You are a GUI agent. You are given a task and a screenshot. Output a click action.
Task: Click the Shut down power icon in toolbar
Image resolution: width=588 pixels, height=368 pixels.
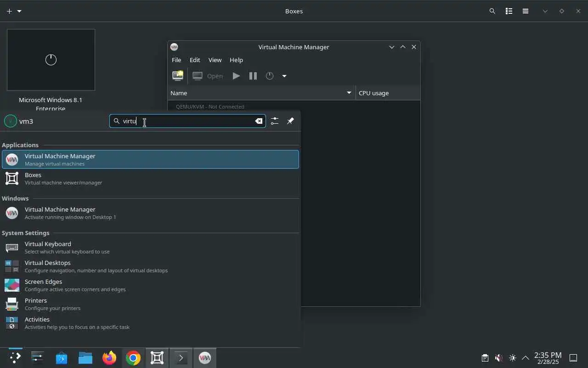coord(270,76)
